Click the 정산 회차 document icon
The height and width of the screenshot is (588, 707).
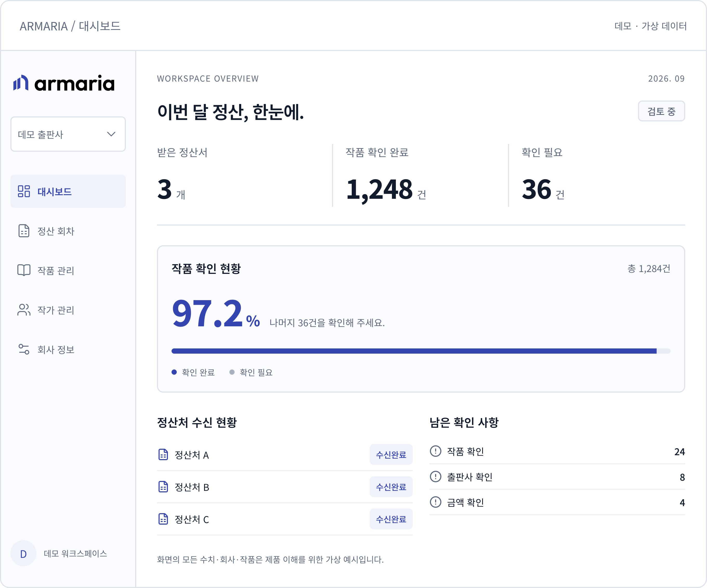(24, 231)
